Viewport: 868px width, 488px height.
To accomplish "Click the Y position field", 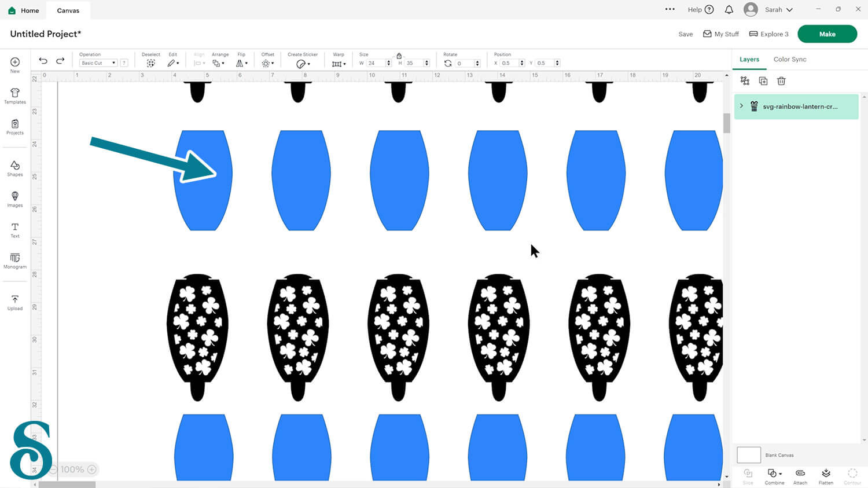I will click(x=545, y=63).
